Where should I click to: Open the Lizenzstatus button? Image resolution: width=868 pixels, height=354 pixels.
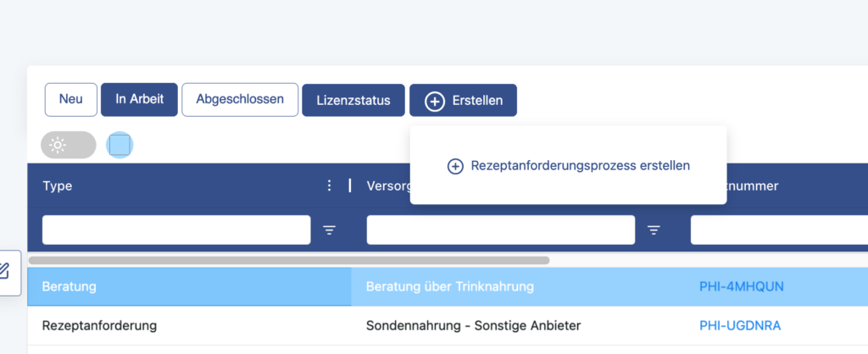353,101
